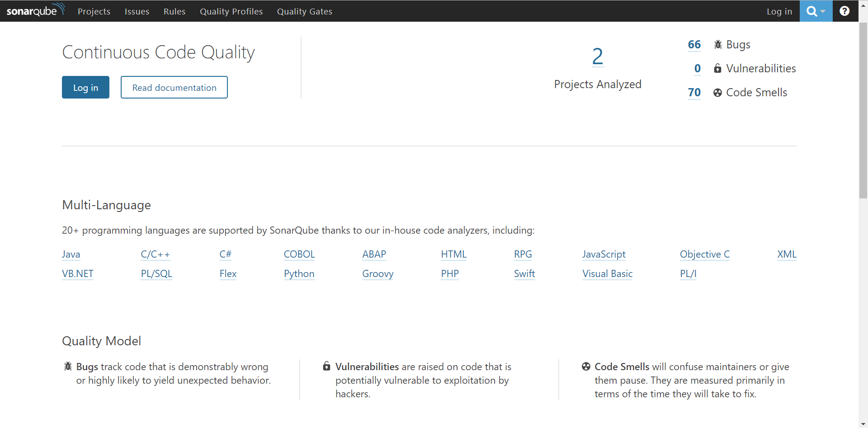The image size is (868, 428).
Task: Click the vertical scrollbar thumb
Action: point(863,110)
